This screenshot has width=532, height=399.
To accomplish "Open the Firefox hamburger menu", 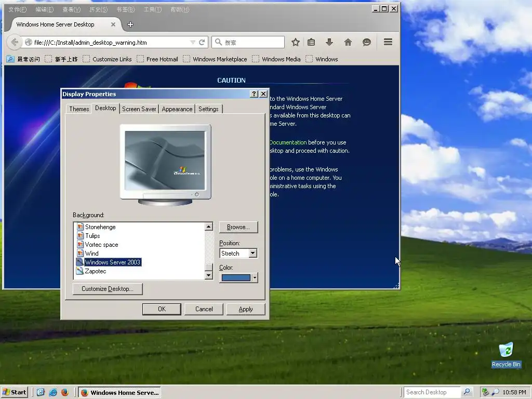I will pyautogui.click(x=388, y=42).
